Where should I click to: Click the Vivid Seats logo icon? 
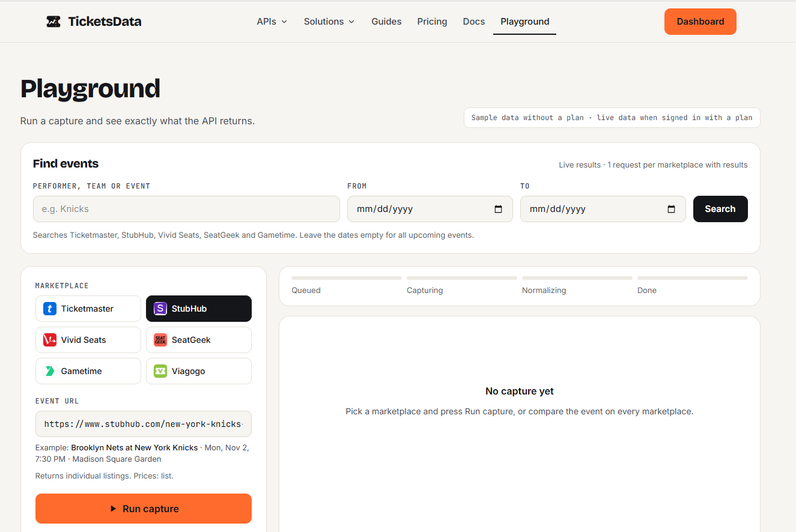pyautogui.click(x=49, y=340)
